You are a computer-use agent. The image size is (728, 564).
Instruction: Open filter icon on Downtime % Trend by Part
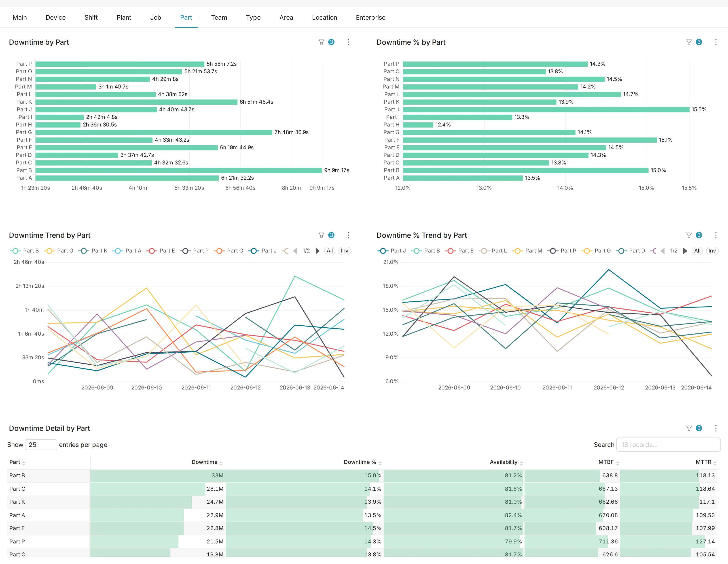coord(689,235)
